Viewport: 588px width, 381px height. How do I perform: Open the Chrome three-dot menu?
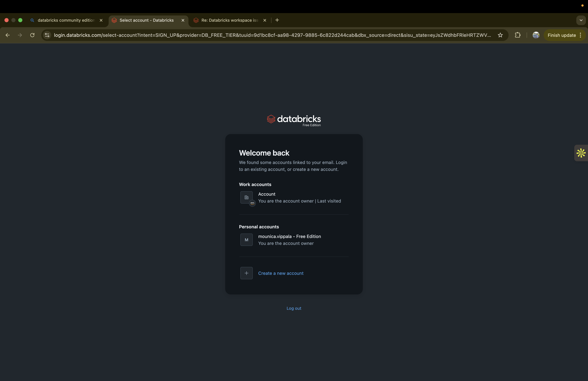(580, 35)
